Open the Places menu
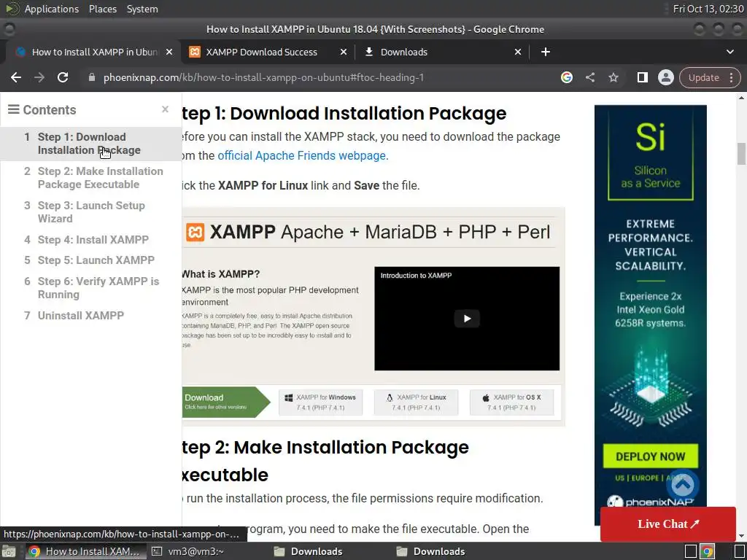Image resolution: width=747 pixels, height=560 pixels. click(x=102, y=9)
